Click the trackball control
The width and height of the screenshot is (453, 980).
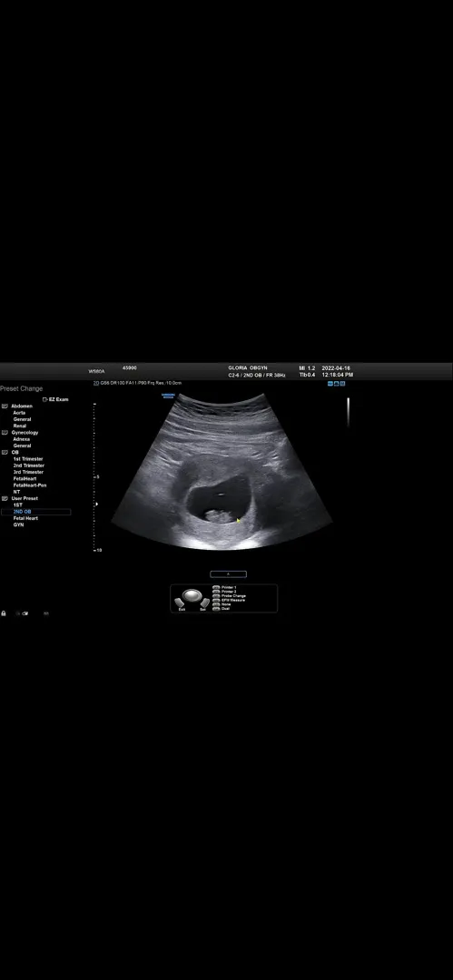coord(192,594)
